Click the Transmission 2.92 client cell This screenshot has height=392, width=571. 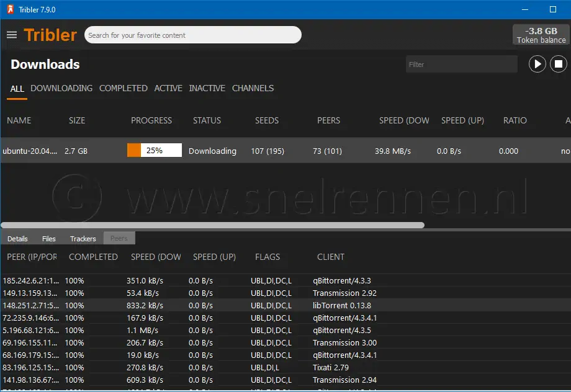(x=344, y=293)
